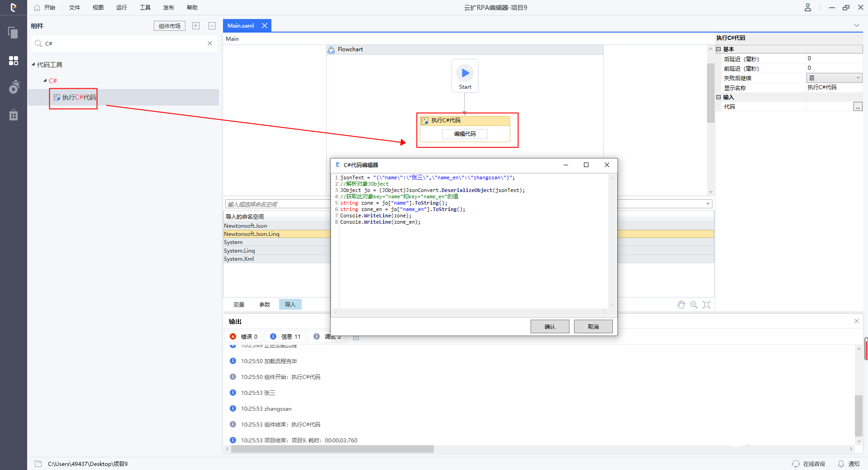Screen dimensions: 868x470
Task: Toggle the 调试 2 output filter
Action: (327, 336)
